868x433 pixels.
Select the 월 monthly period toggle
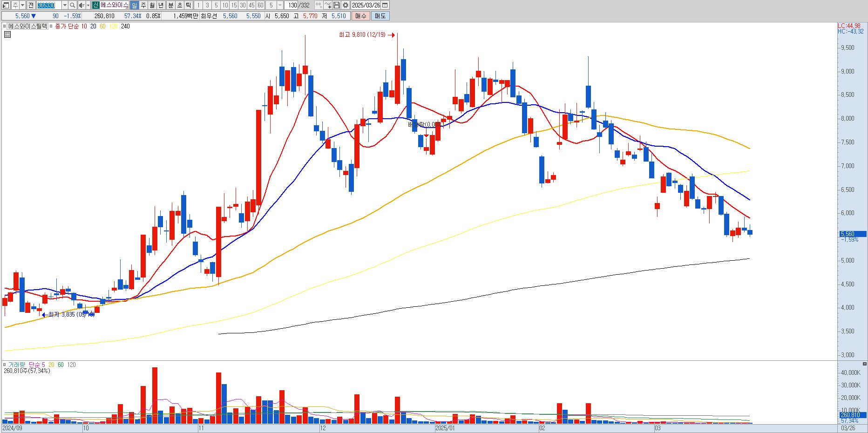(x=152, y=5)
